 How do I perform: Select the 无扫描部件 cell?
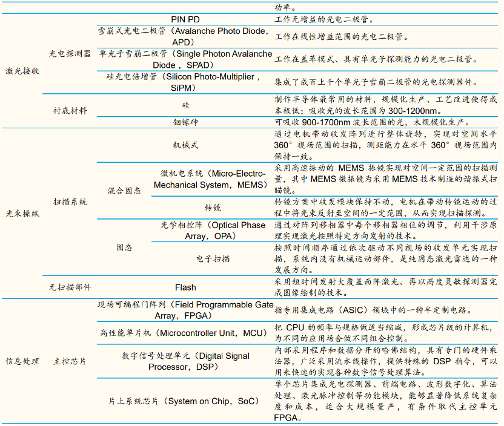pyautogui.click(x=70, y=287)
